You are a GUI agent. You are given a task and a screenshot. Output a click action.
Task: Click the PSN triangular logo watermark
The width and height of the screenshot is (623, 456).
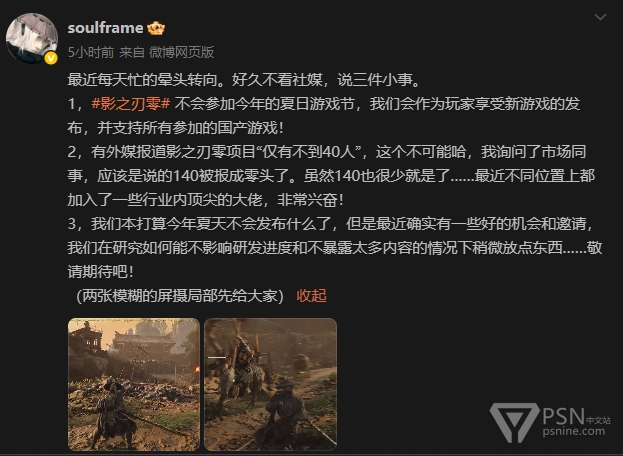click(514, 422)
